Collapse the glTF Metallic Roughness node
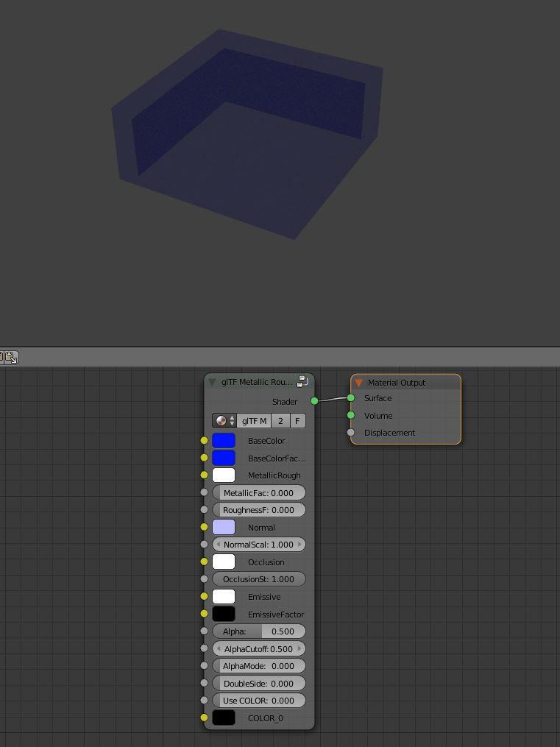 [x=213, y=382]
